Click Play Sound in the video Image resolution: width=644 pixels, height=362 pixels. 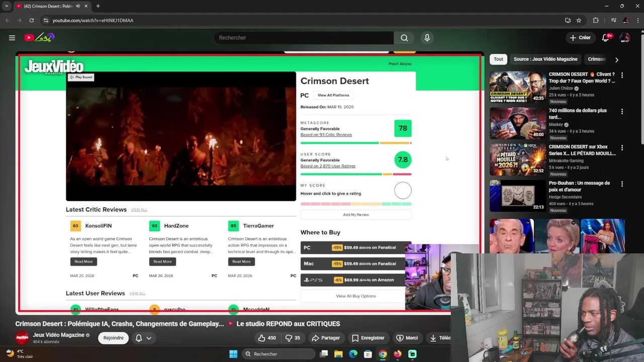click(81, 77)
